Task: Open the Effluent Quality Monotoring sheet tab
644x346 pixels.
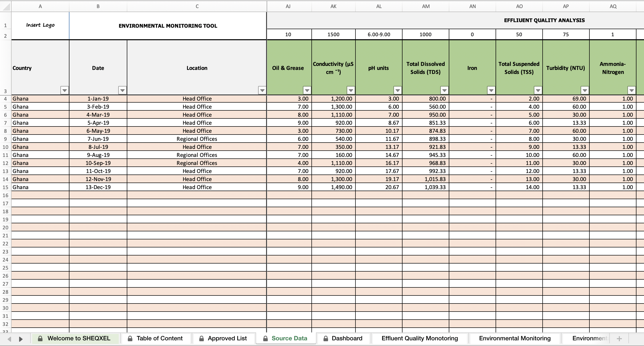Action: click(x=420, y=338)
